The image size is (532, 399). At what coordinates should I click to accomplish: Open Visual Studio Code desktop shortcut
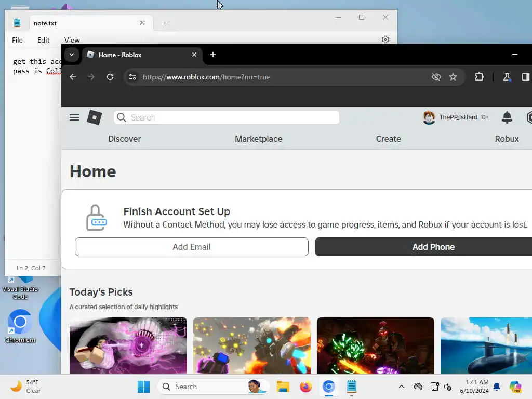click(20, 288)
